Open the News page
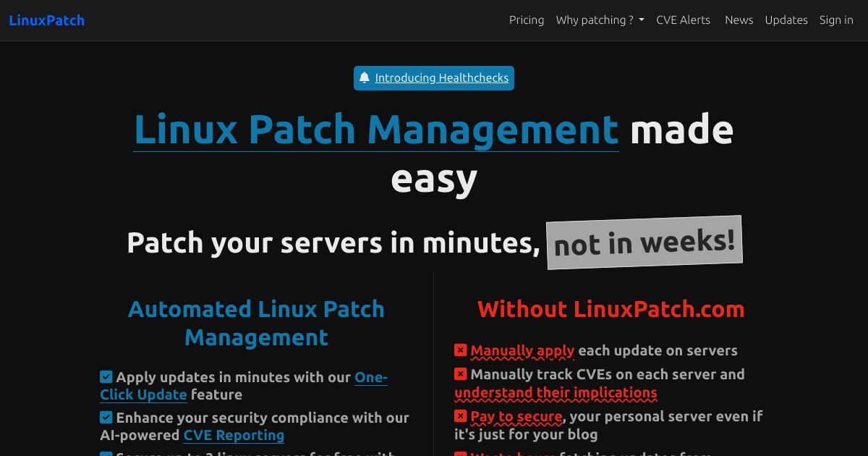The width and height of the screenshot is (868, 456). [x=739, y=20]
